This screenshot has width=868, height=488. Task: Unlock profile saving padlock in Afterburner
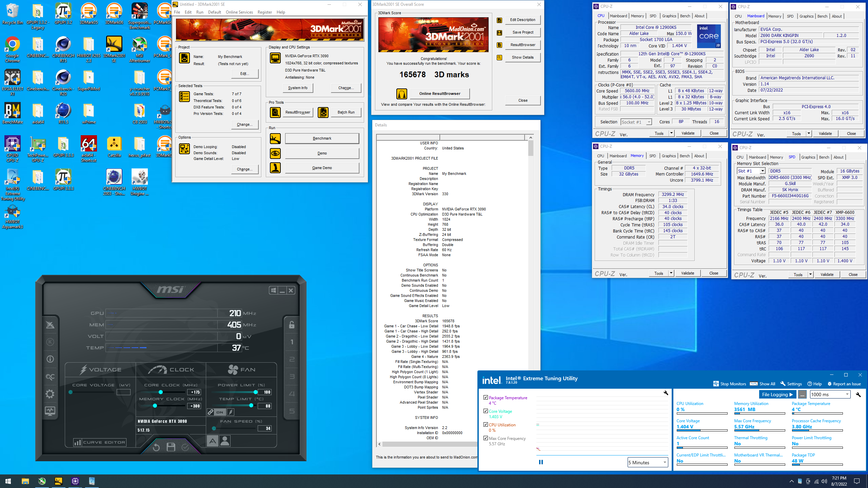[x=292, y=325]
